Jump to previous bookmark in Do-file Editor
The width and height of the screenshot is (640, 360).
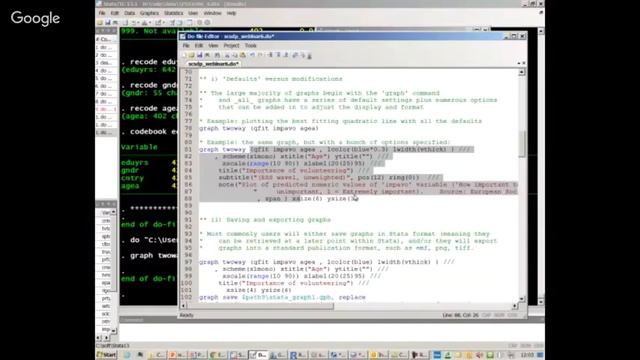coord(278,55)
